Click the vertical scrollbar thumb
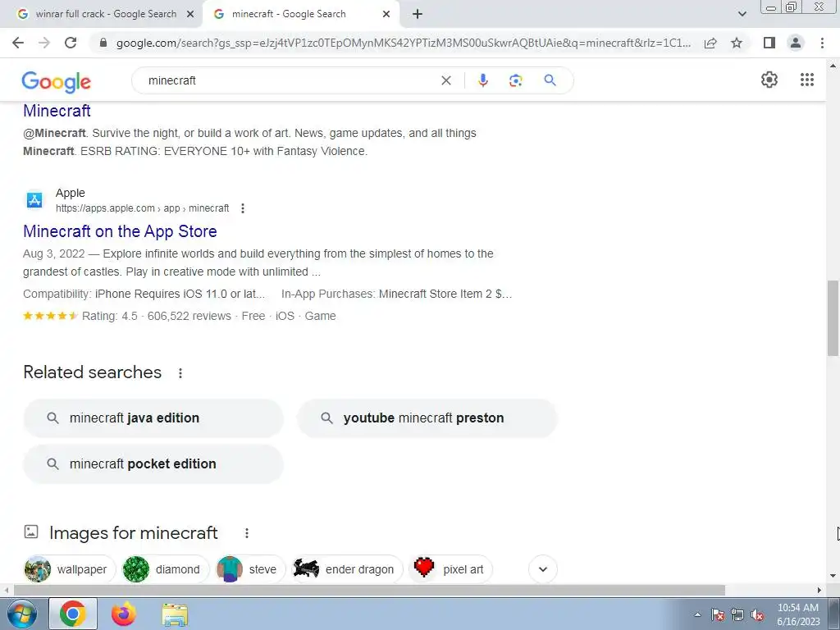 click(833, 317)
